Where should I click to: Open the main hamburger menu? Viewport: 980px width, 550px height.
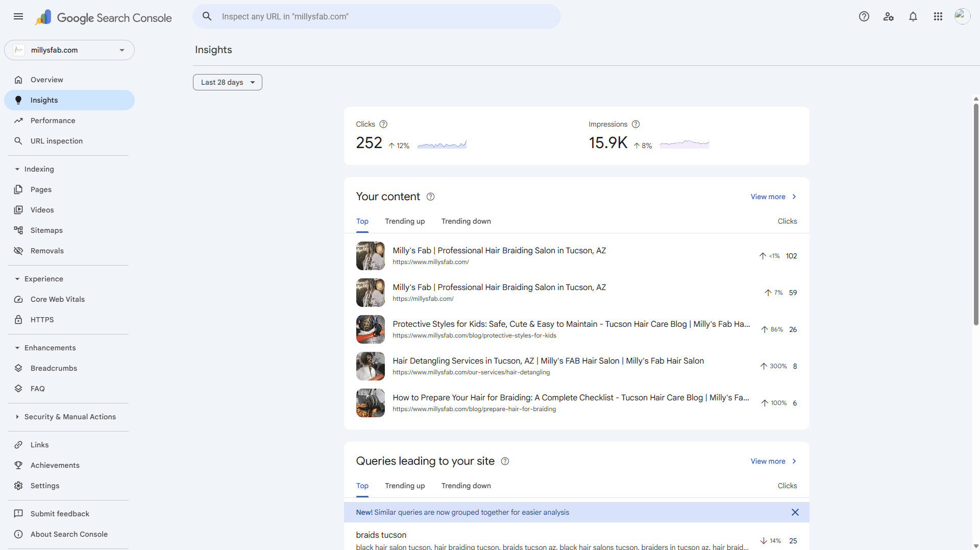click(18, 16)
